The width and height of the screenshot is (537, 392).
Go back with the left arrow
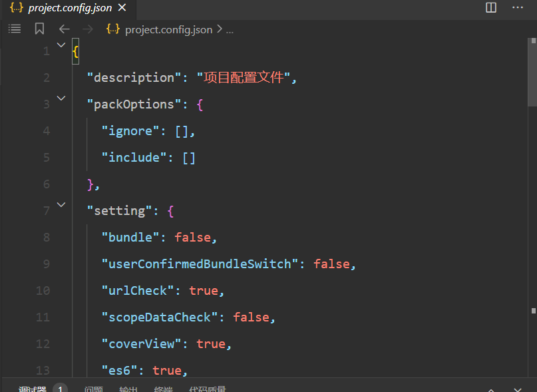64,29
